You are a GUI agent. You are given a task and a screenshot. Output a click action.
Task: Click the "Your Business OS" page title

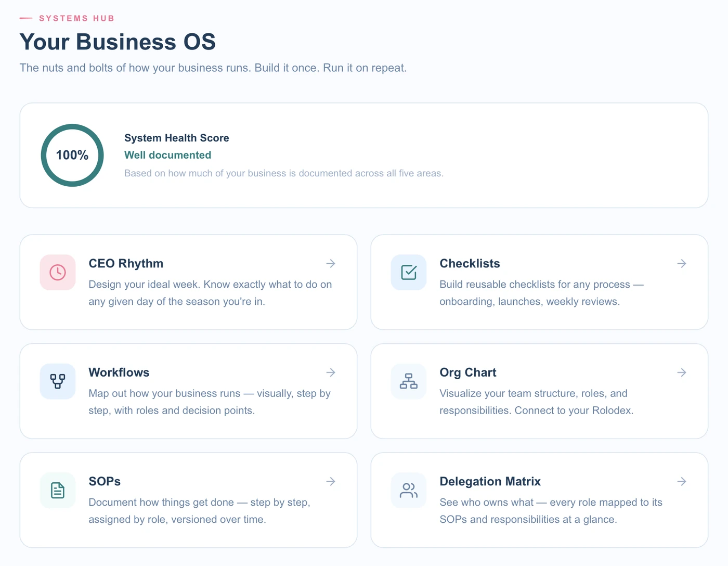coord(118,42)
